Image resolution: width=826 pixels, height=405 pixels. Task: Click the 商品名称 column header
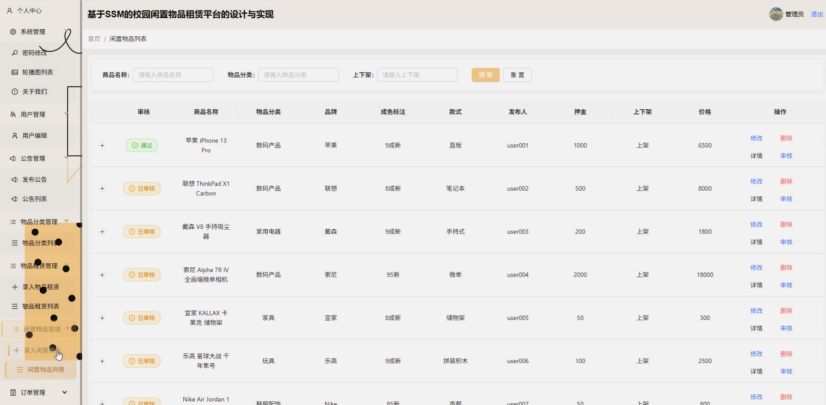pyautogui.click(x=206, y=112)
